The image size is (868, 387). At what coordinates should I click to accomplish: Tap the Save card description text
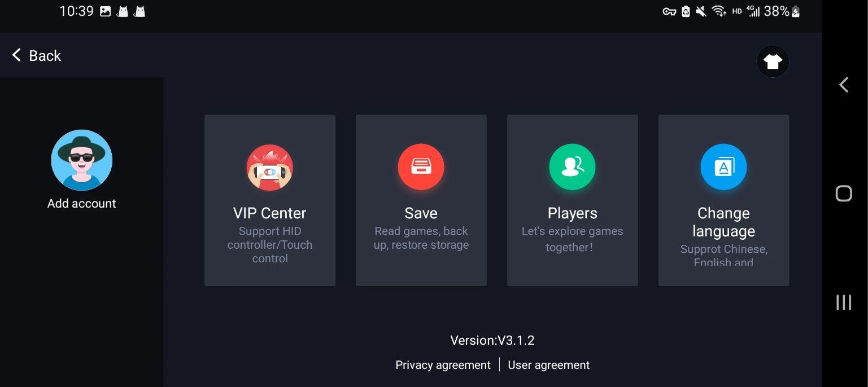click(421, 238)
